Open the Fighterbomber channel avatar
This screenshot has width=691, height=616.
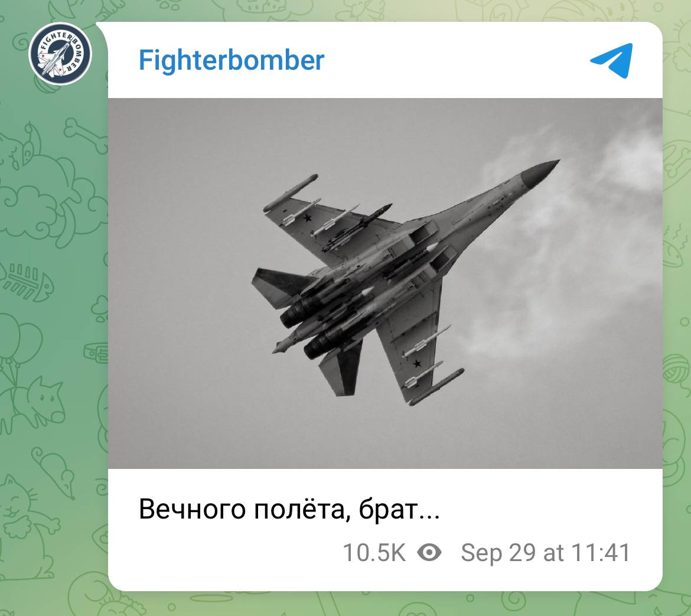pos(60,54)
